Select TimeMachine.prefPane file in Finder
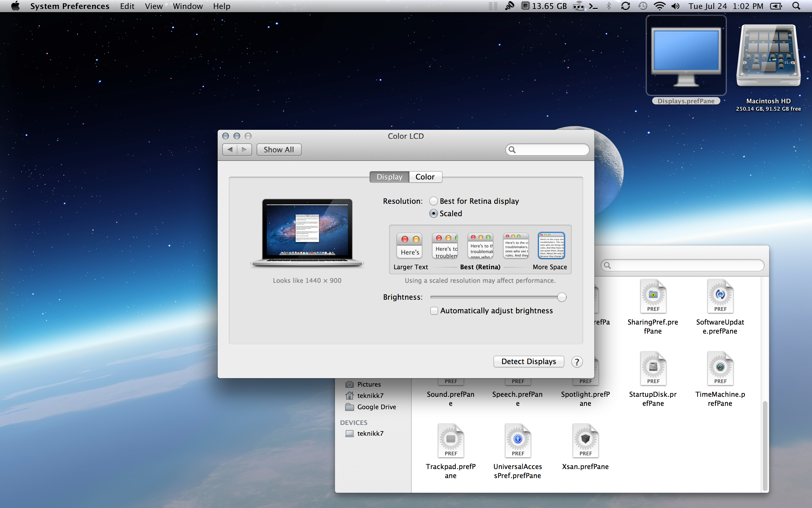Viewport: 812px width, 508px height. pyautogui.click(x=720, y=379)
